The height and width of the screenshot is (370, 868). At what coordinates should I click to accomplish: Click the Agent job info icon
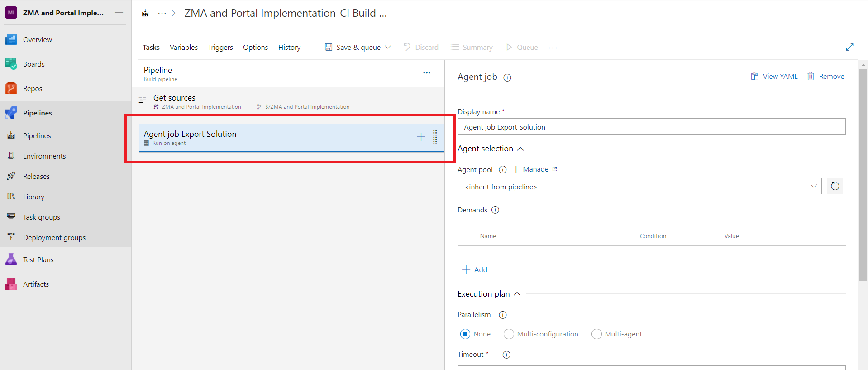[x=507, y=77]
